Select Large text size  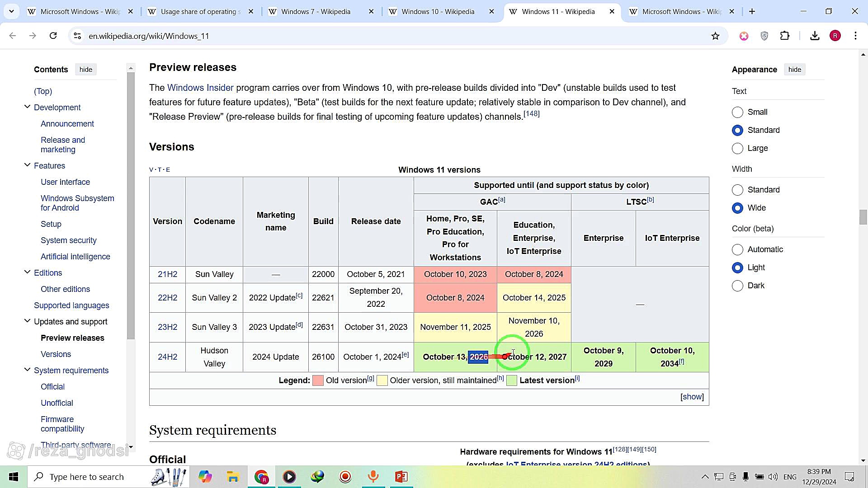(737, 148)
